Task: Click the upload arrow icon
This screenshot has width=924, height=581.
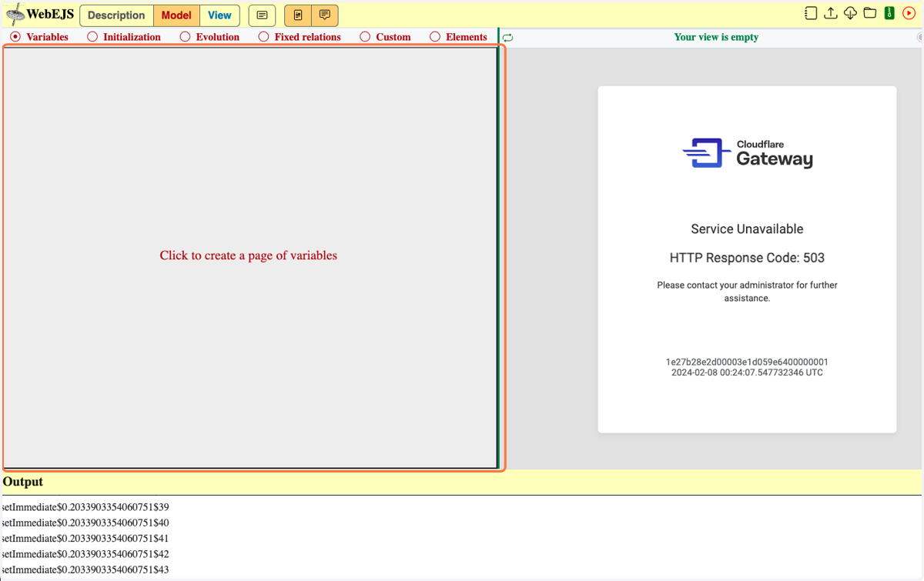Action: (831, 13)
